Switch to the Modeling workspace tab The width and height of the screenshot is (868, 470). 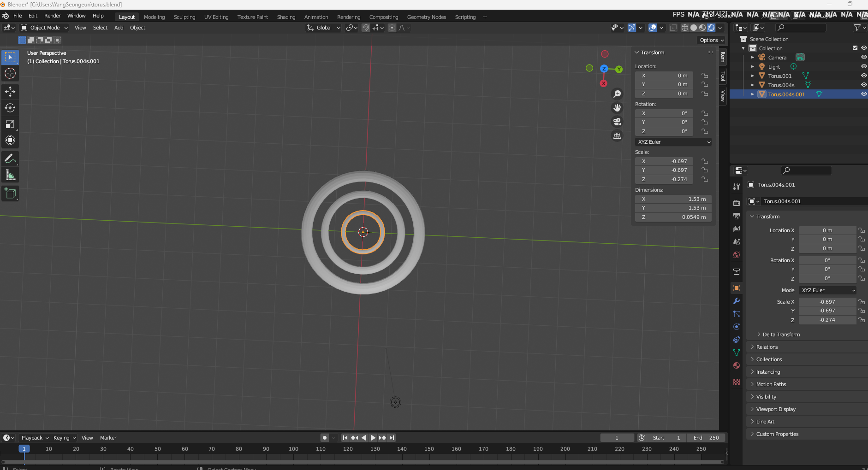click(x=154, y=17)
